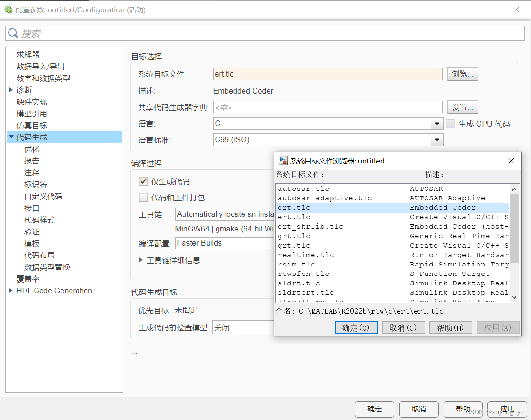
Task: Select rtwsfcn.tlc in the list
Action: point(393,274)
